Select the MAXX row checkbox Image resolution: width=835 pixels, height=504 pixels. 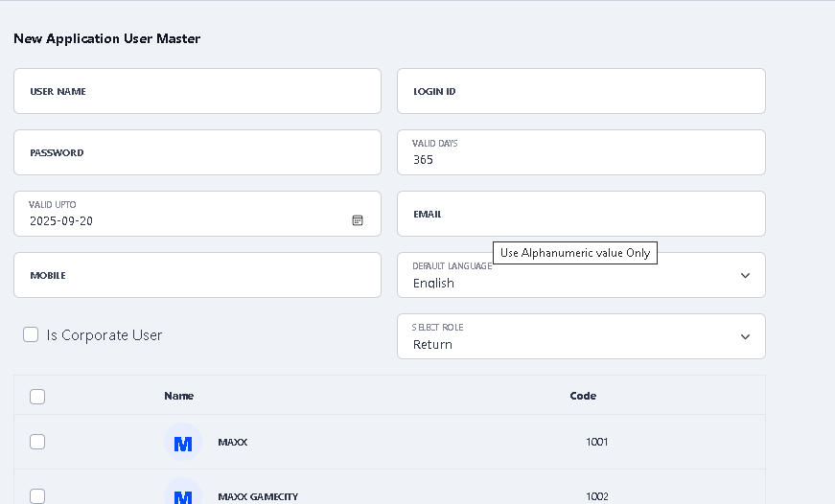pyautogui.click(x=37, y=442)
